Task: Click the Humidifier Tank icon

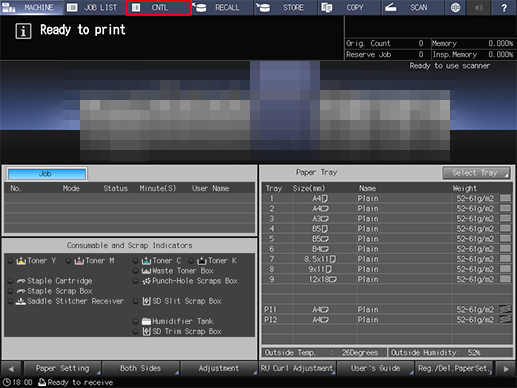Action: [x=146, y=321]
